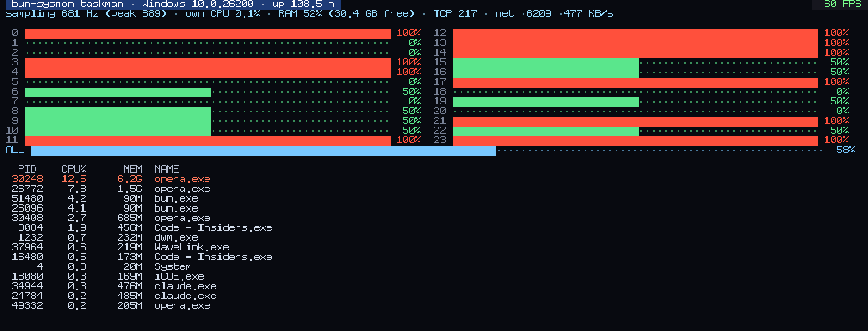Screen dimensions: 868x331
Task: Select process PID 30248
Action: (27, 180)
